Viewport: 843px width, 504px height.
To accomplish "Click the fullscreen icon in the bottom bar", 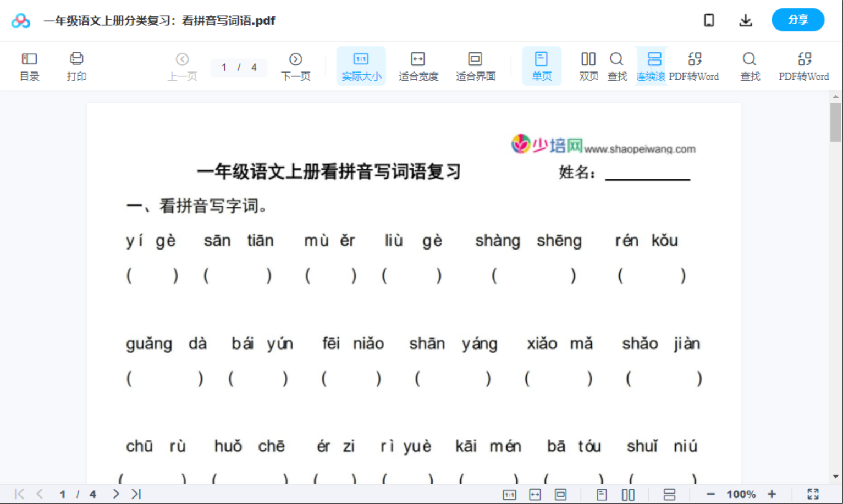I will tap(813, 494).
